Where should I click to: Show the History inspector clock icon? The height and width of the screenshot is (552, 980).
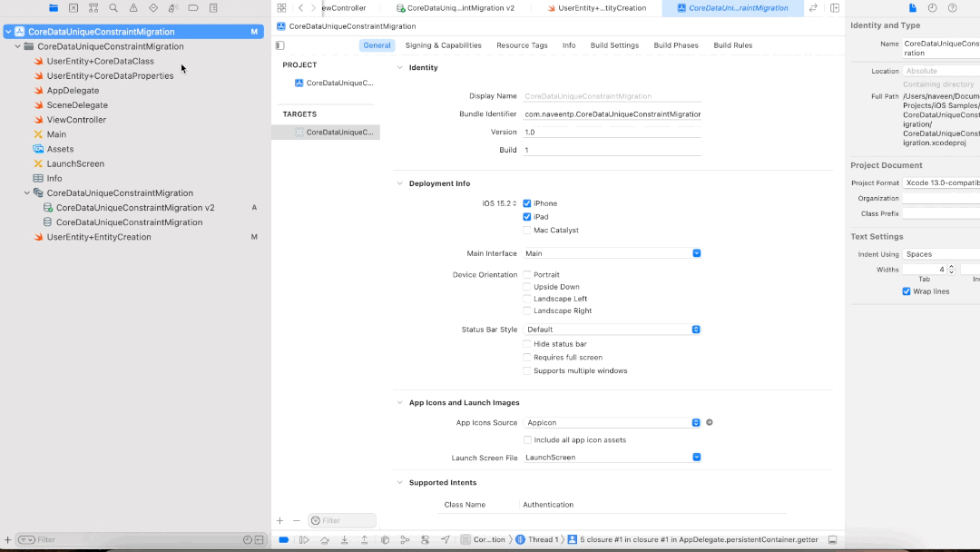coord(932,8)
